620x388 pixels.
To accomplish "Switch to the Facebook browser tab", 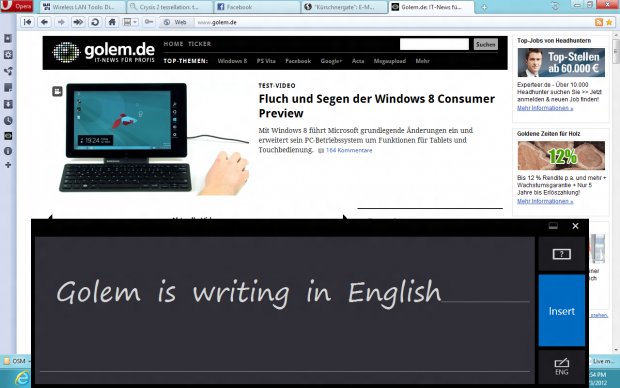I will [257, 7].
